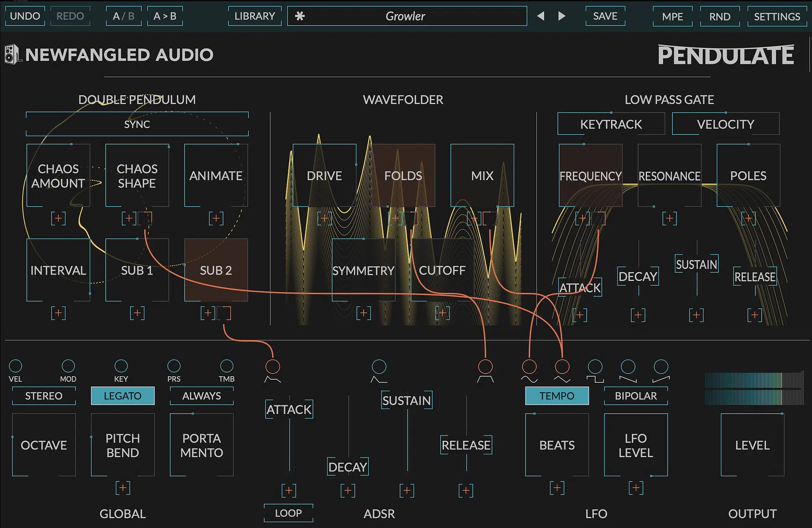Click the TMB modulation source circle

(226, 366)
